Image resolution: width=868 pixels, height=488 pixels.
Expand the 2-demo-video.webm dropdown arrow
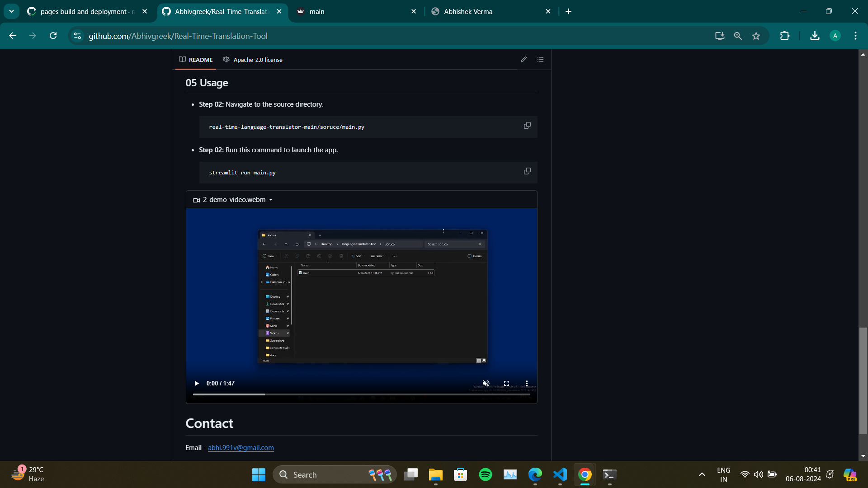271,200
